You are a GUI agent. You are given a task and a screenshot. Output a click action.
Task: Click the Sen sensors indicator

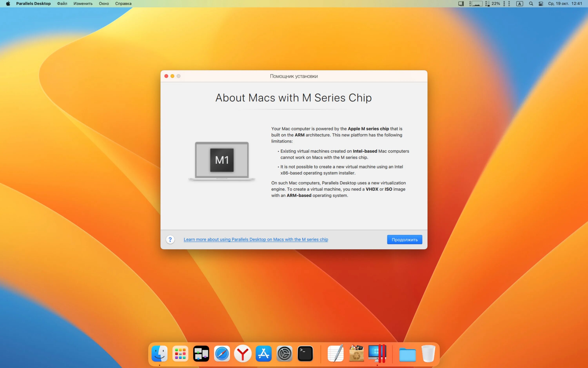(x=509, y=4)
